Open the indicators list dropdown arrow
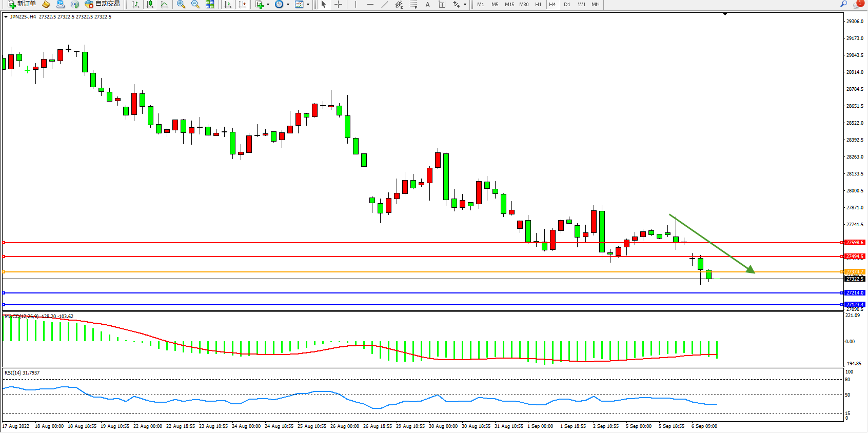This screenshot has height=433, width=868. [x=268, y=4]
